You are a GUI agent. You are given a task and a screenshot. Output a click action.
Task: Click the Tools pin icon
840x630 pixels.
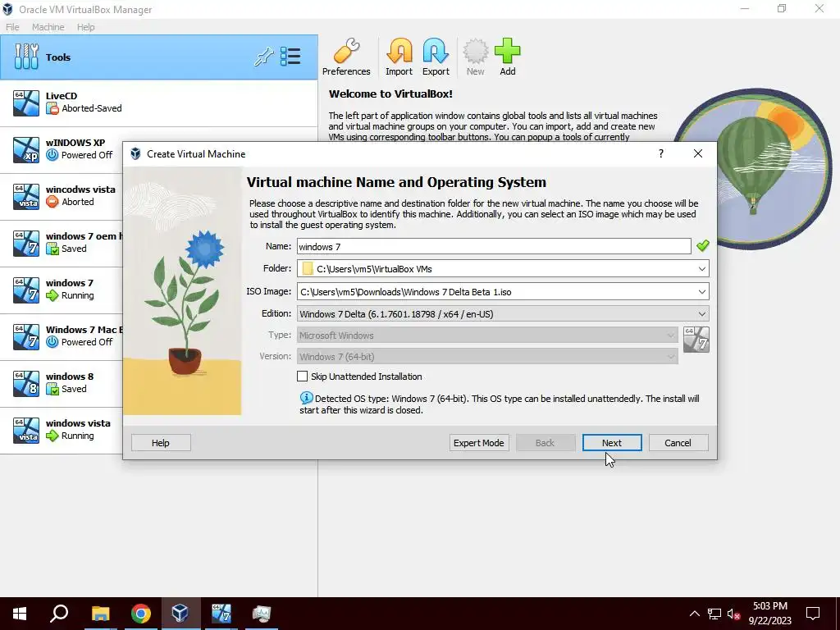263,57
